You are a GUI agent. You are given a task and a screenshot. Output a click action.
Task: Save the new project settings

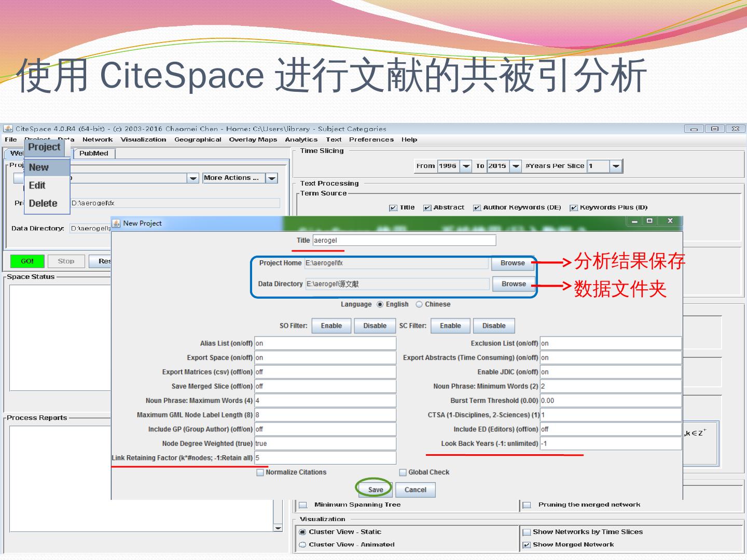376,490
